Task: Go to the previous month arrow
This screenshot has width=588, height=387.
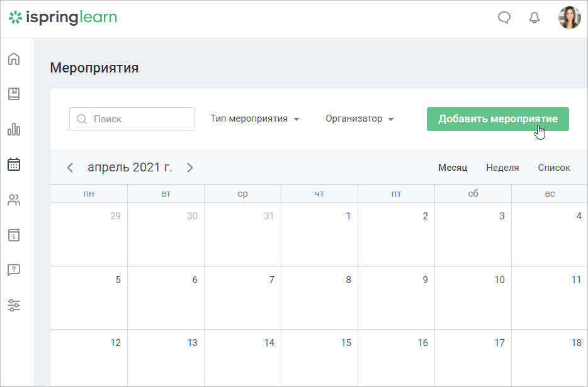Action: tap(70, 168)
